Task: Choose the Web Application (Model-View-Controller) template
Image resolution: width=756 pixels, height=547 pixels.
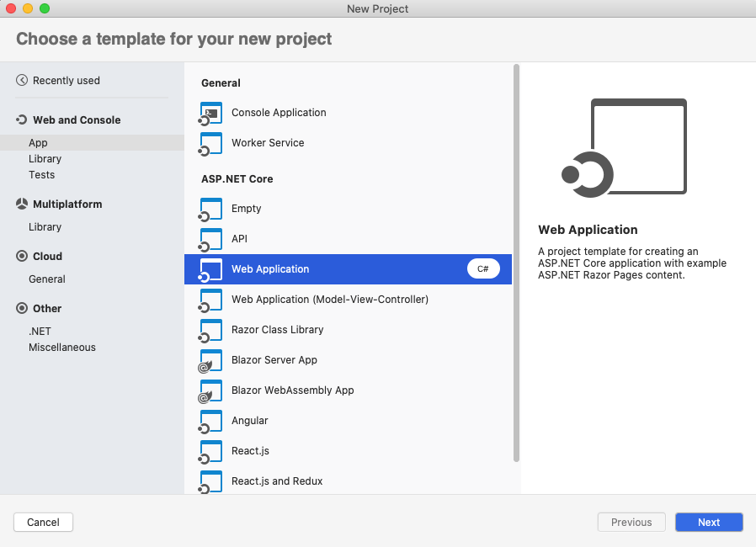Action: coord(328,300)
